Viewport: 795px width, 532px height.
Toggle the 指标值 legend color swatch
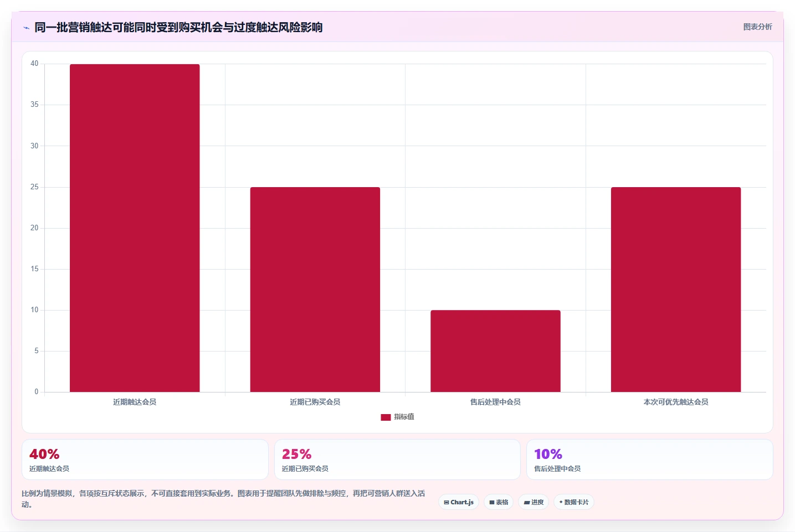(x=386, y=417)
